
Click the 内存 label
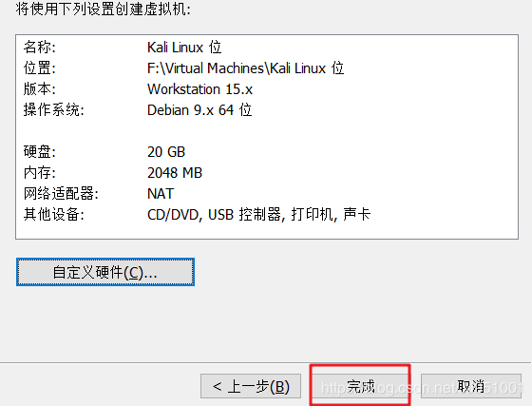(39, 173)
